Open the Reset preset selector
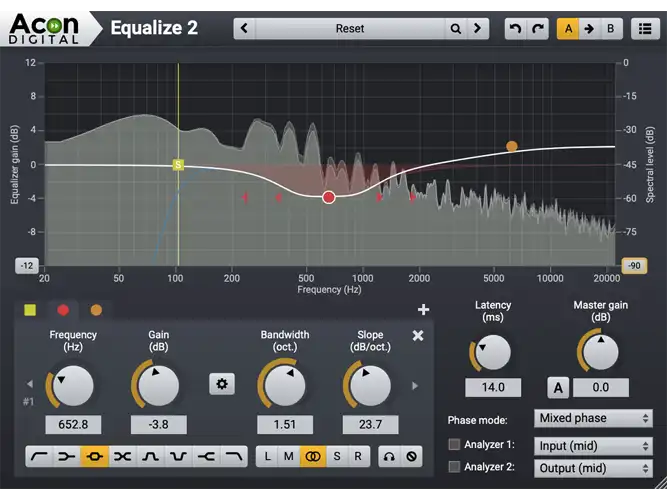This screenshot has width=667, height=500. (350, 29)
